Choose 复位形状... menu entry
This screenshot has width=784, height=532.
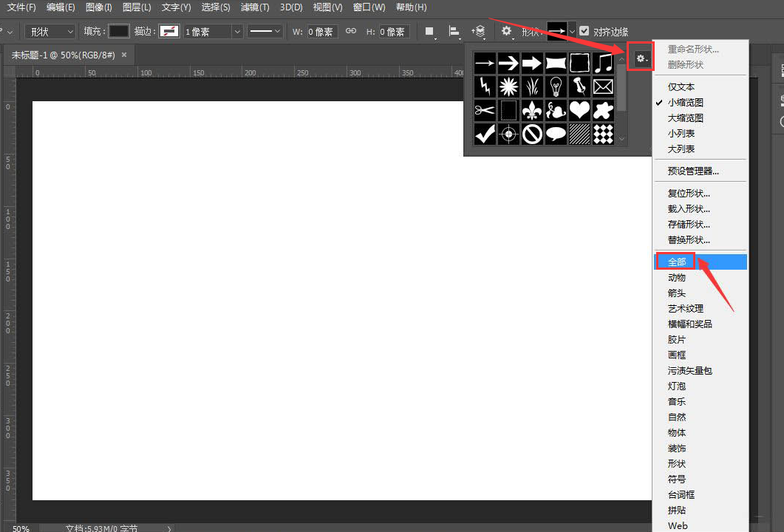coord(701,194)
